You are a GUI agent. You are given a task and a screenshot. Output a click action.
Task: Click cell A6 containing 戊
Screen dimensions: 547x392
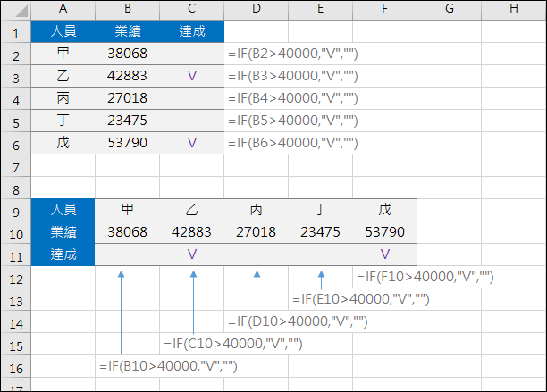pyautogui.click(x=63, y=143)
